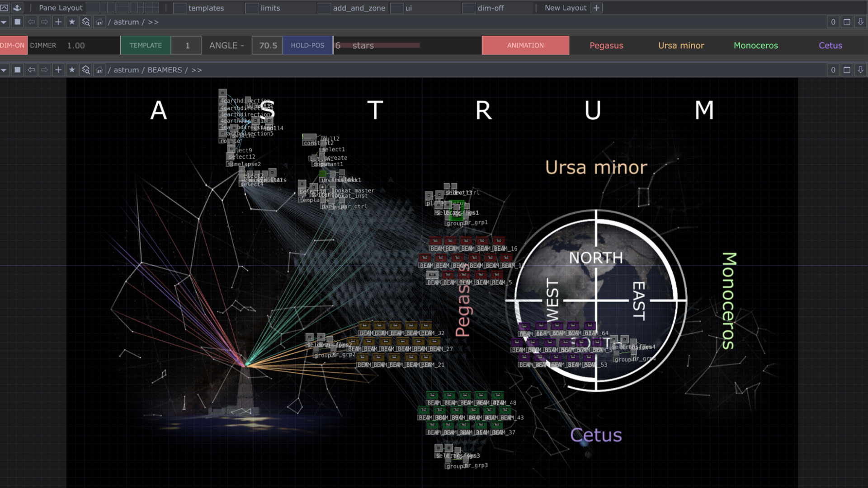Toggle the HOLD-POS button
Viewport: 868px width, 488px height.
(x=307, y=46)
